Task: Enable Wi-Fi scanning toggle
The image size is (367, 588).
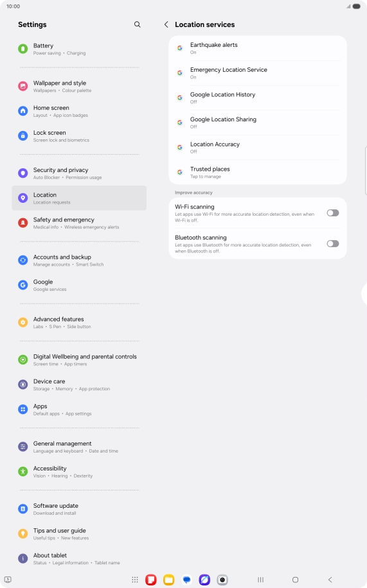Action: [333, 213]
